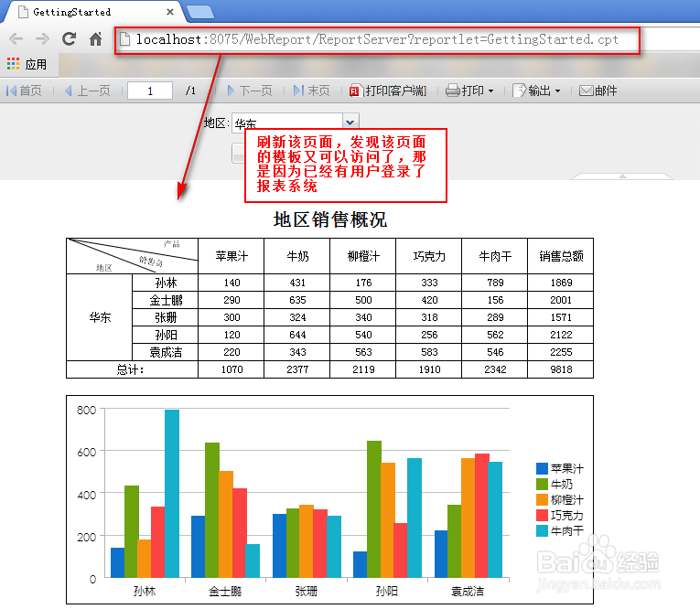Click 孙阳's green 牛奶 bar in chart
Viewport: 700px width, 609px height.
[374, 509]
